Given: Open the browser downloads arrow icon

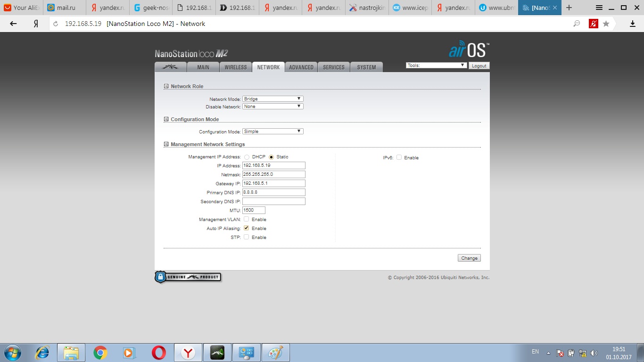Looking at the screenshot, I should [x=633, y=24].
